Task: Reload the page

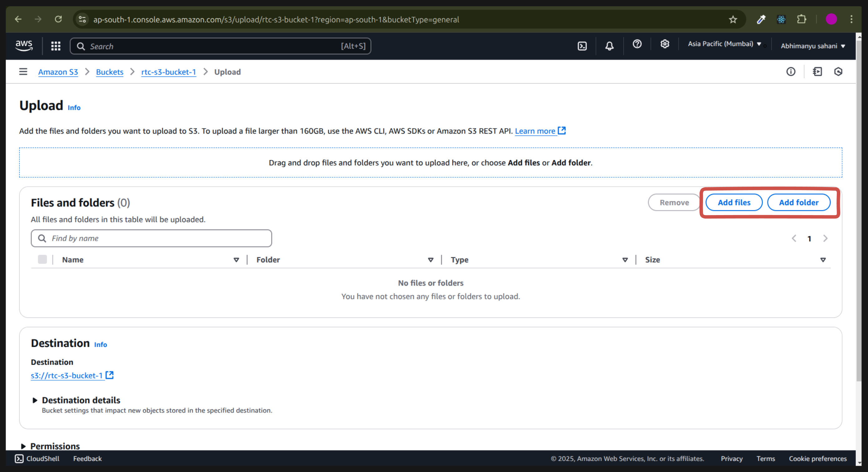Action: point(58,19)
